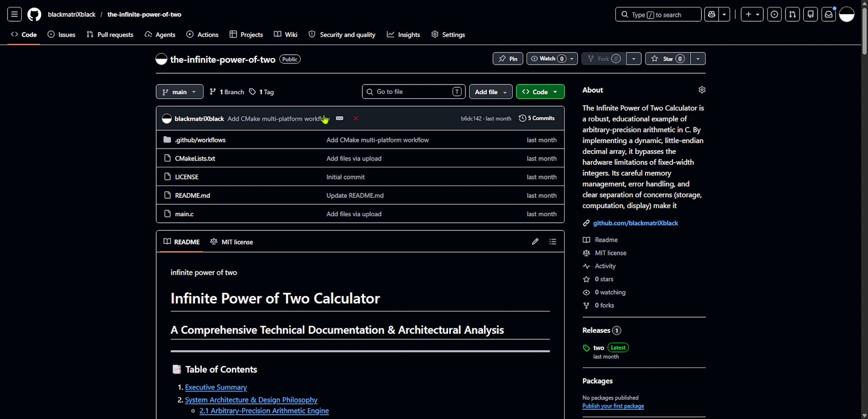Open 2.1 Arbitrary-Precision Arithmetic Engine link
Screen dimensions: 868x419
[x=264, y=411]
